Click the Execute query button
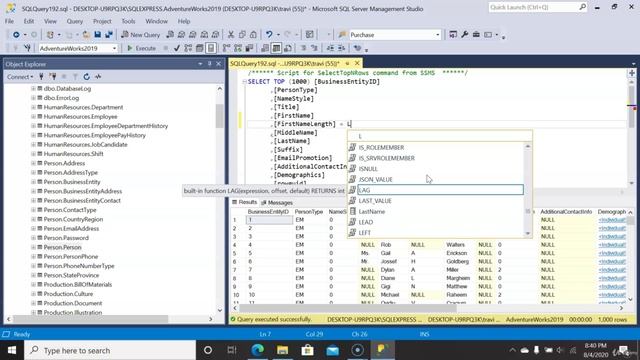The image size is (640, 360). pos(142,48)
